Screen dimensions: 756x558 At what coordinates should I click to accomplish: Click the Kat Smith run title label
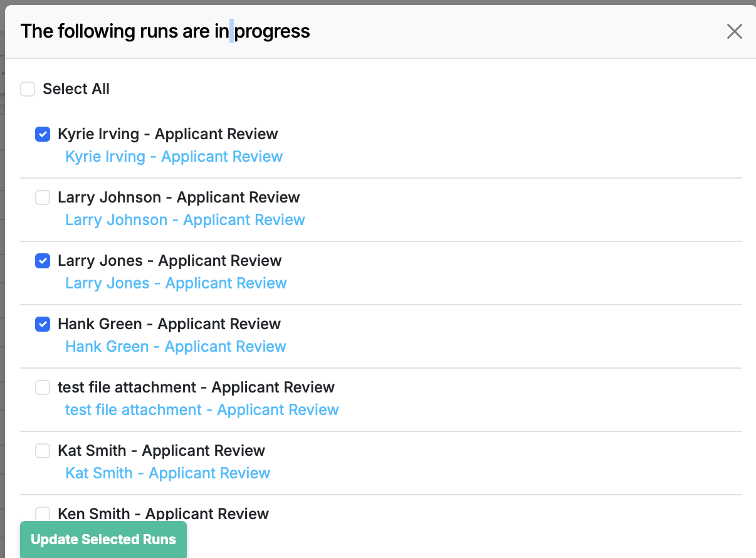(x=161, y=451)
